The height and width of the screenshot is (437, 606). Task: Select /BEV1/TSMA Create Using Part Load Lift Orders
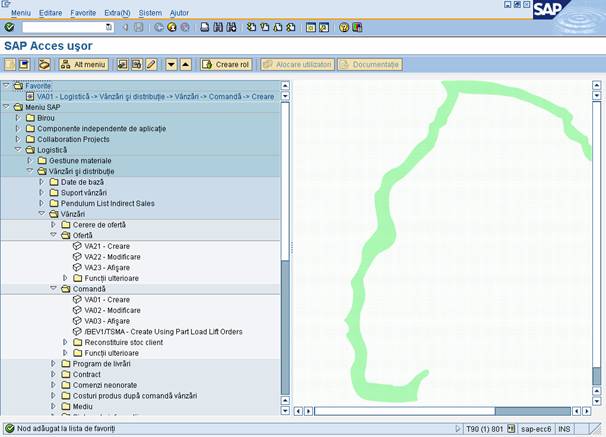coord(163,332)
